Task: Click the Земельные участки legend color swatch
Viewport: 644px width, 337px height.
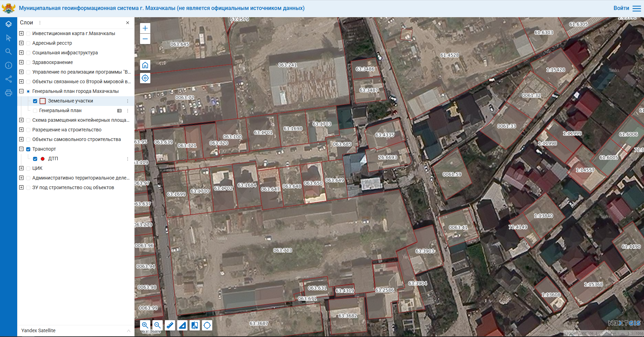Action: pyautogui.click(x=43, y=101)
